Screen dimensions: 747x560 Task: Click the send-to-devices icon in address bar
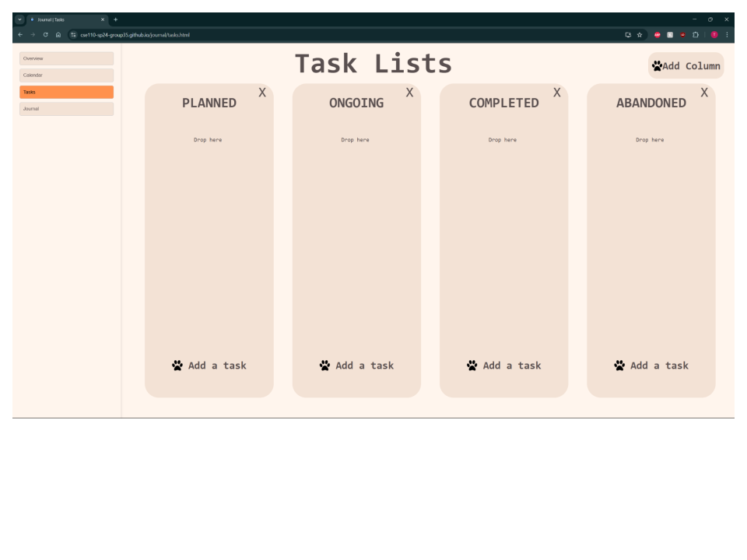tap(626, 35)
